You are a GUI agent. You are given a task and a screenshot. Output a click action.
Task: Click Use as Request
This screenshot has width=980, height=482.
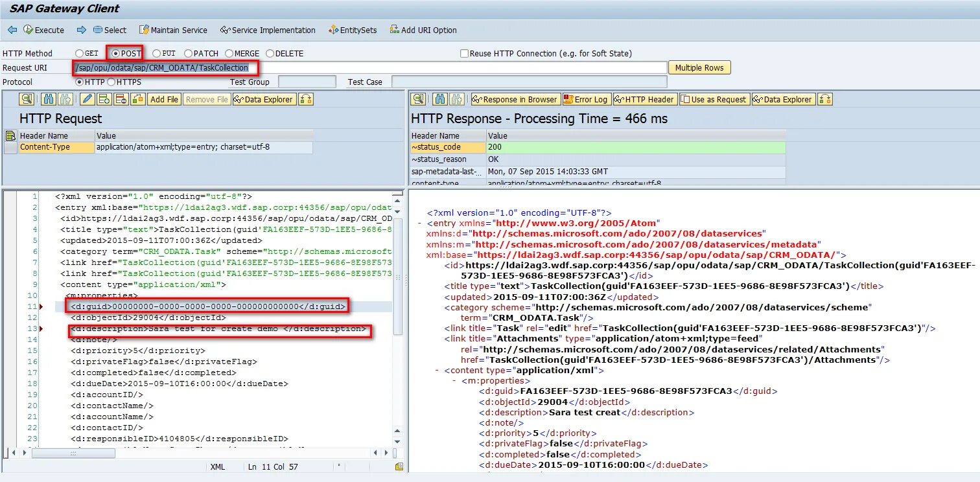click(714, 99)
